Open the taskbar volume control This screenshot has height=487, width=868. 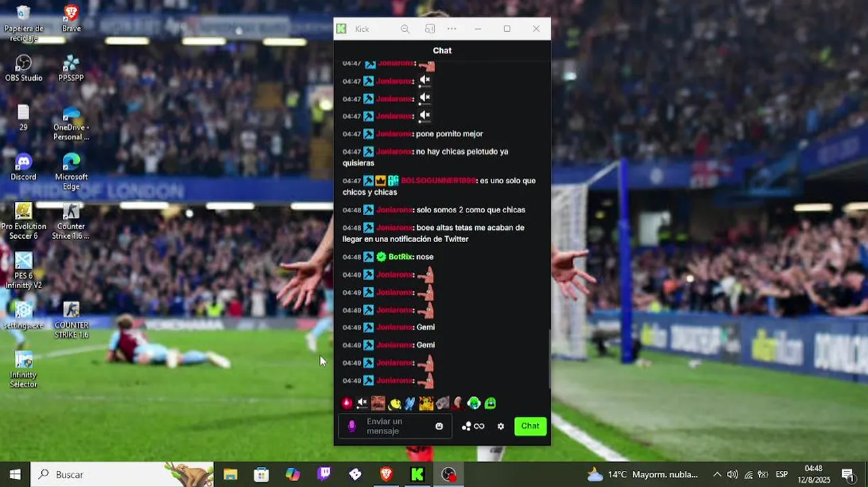click(733, 474)
